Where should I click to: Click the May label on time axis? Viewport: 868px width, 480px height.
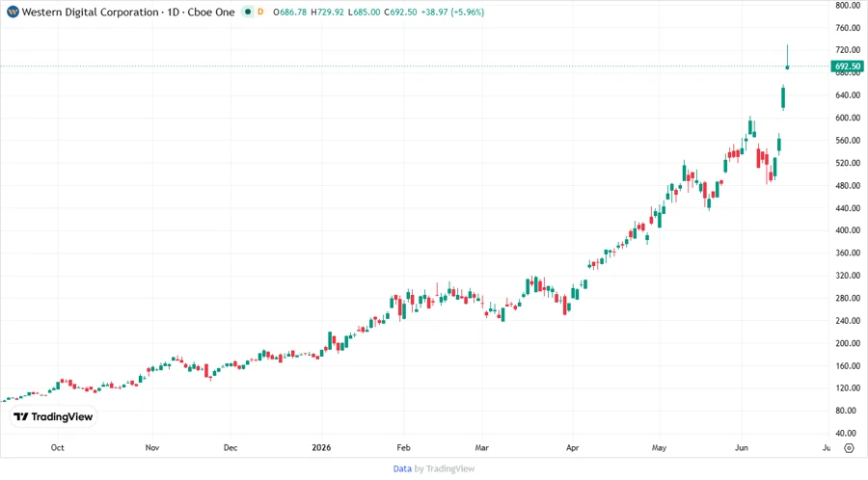[x=659, y=447]
